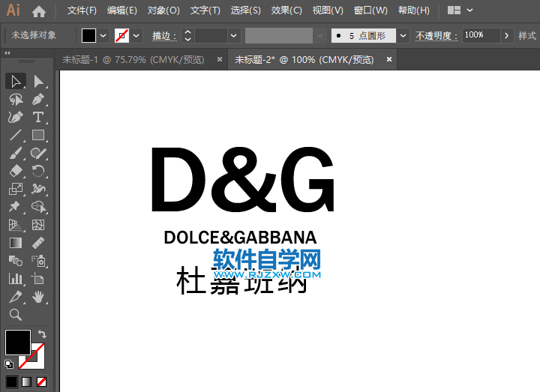This screenshot has height=392, width=540.
Task: Open the 编辑(E) menu
Action: 122,10
